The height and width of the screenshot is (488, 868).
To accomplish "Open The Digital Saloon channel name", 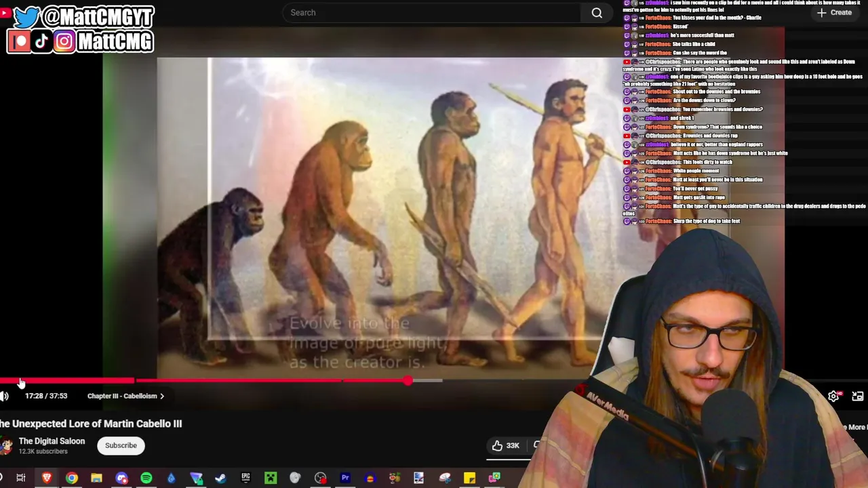I will pyautogui.click(x=52, y=441).
